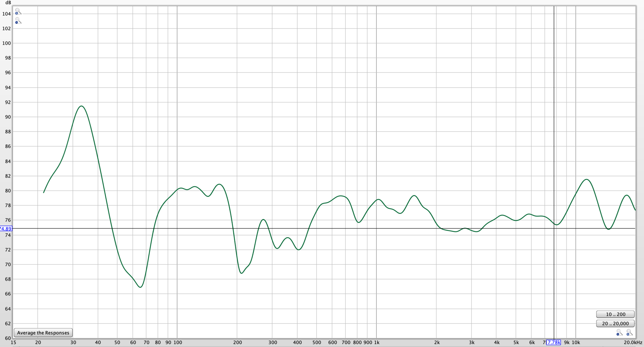Viewport: 644px width, 347px height.
Task: Click the 82 label on the dB axis
Action: pos(8,176)
